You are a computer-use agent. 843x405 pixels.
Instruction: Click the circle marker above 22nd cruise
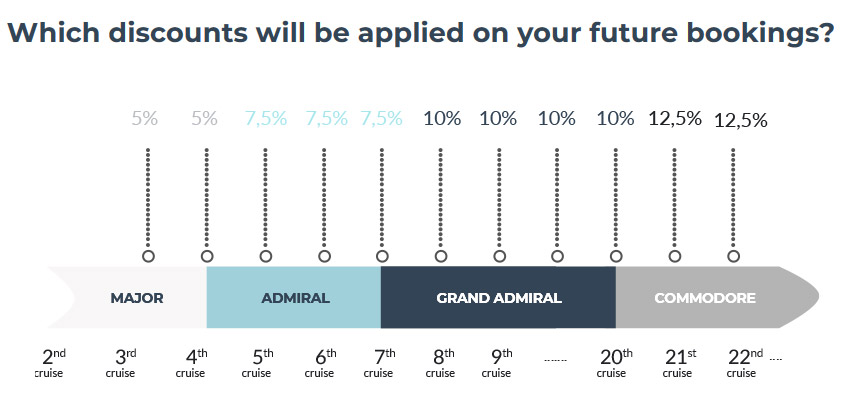[733, 256]
